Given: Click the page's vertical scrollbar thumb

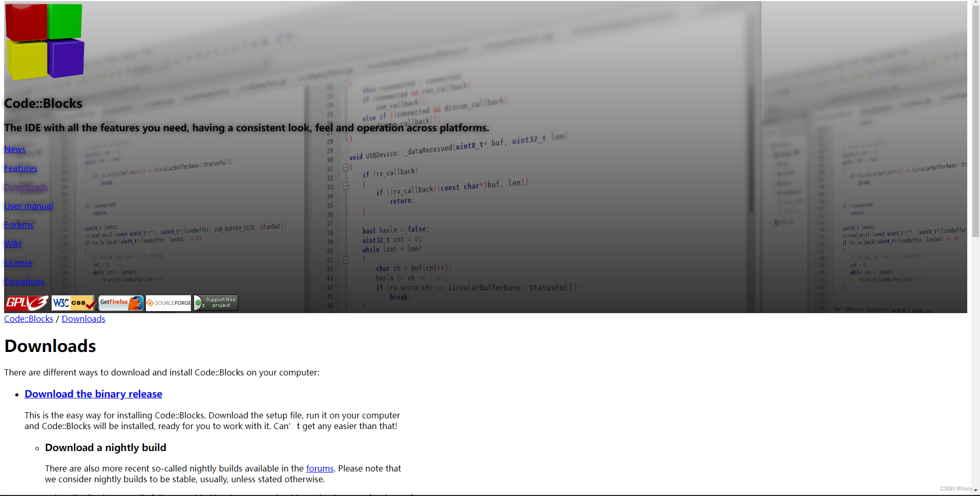Looking at the screenshot, I should [975, 122].
